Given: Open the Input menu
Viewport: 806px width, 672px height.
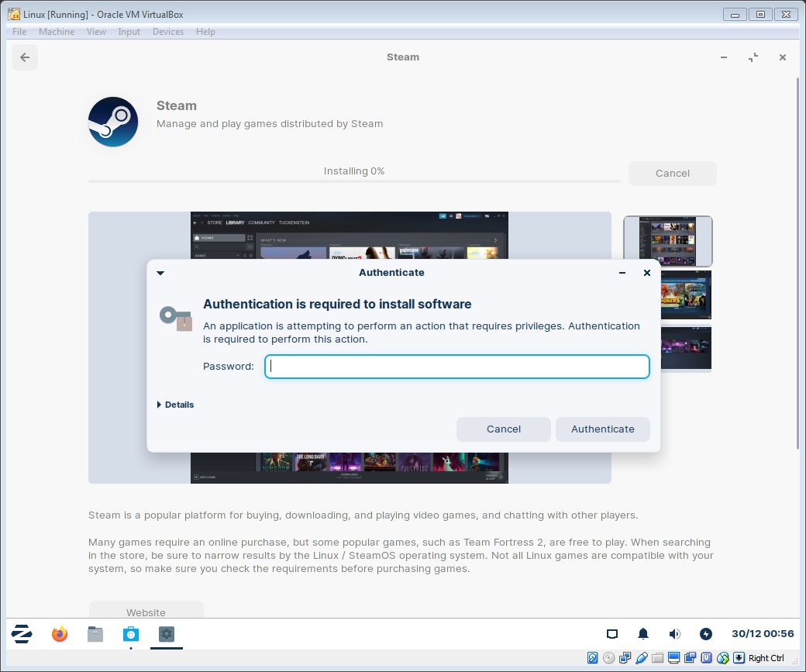Looking at the screenshot, I should coord(129,32).
